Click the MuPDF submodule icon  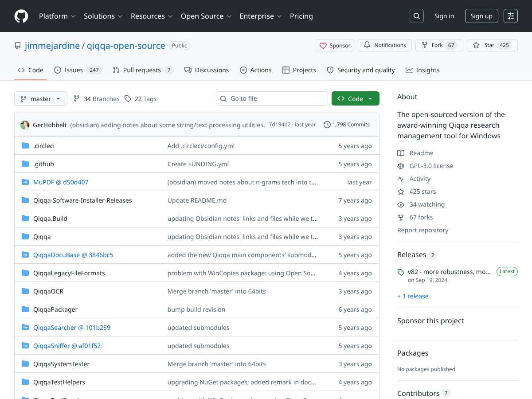(25, 182)
